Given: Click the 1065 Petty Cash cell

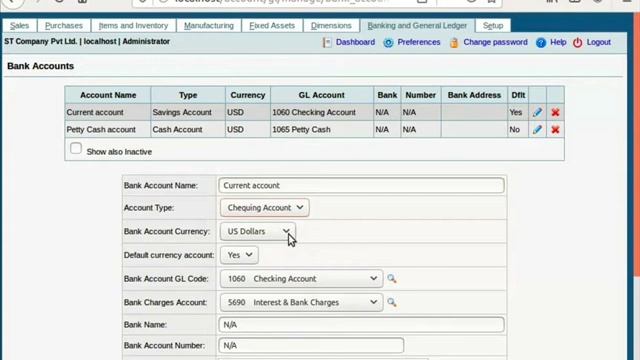Looking at the screenshot, I should point(322,129).
